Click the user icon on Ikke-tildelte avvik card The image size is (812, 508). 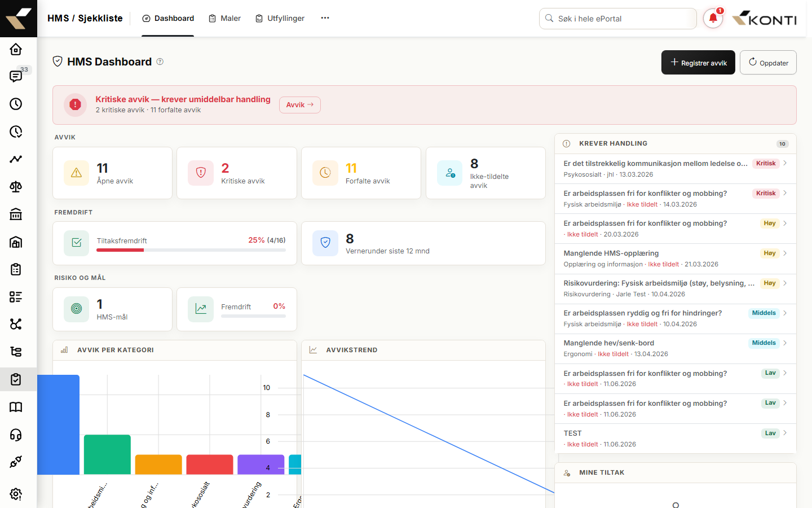point(450,173)
